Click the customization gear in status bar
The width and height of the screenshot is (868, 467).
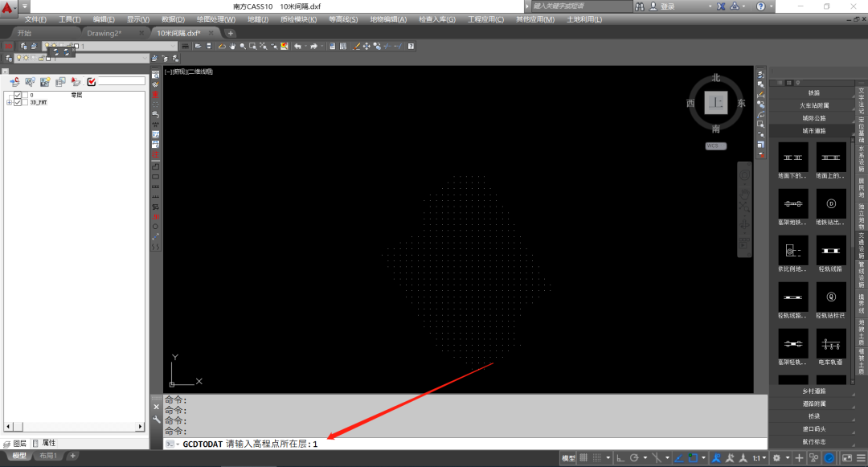[776, 458]
